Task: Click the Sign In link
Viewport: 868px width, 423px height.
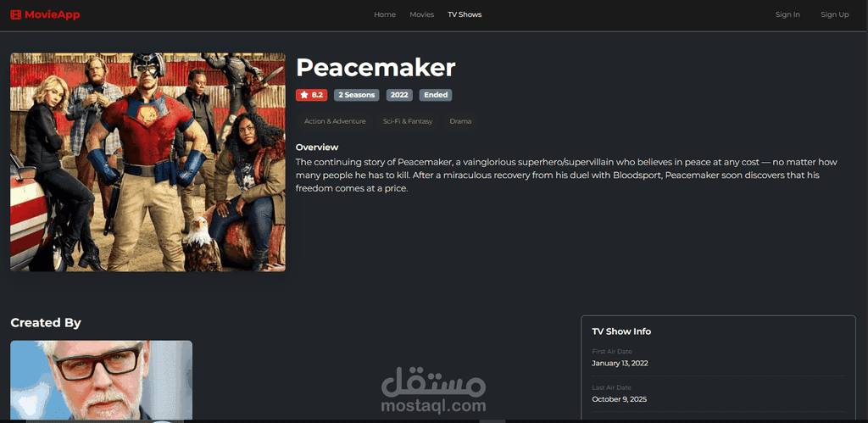Action: (x=787, y=14)
